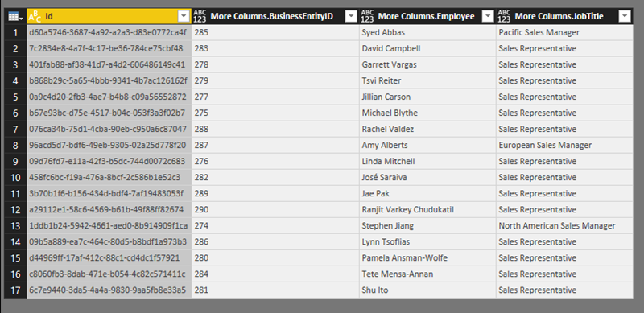Open filter dropdown for BusinessEntityID column
Viewport: 644px width, 313px height.
coord(351,16)
